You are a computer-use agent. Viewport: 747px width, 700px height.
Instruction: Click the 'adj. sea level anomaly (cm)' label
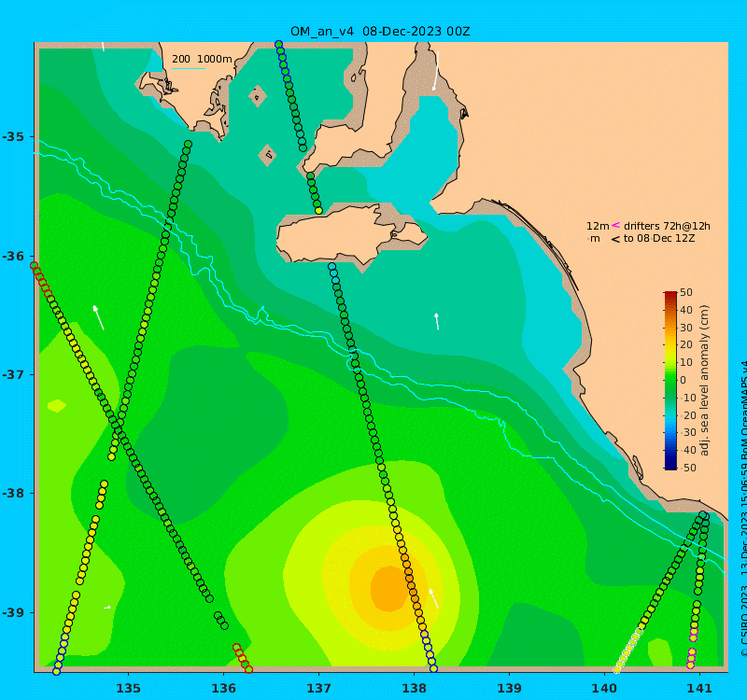coord(704,380)
